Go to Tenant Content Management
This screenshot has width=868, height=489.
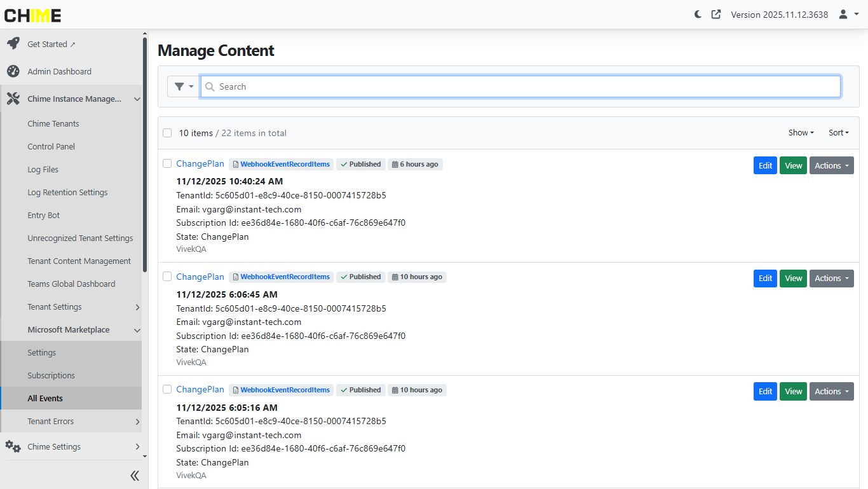point(79,261)
